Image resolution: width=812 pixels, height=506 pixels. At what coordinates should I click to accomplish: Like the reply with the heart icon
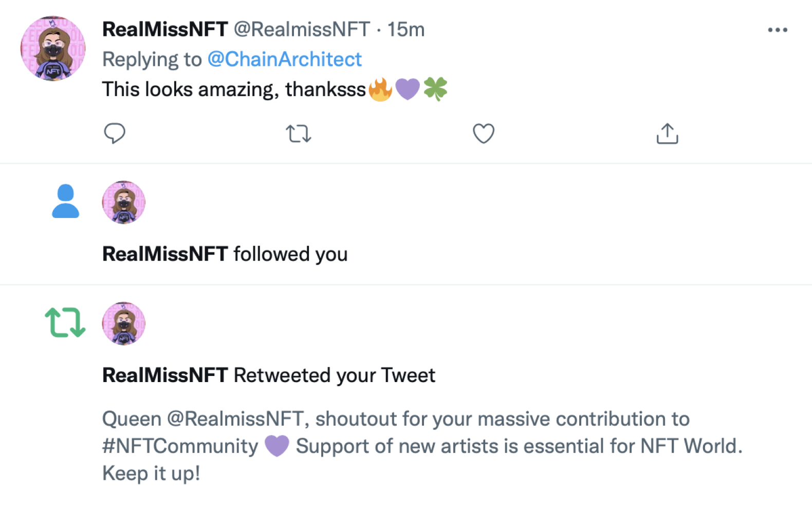(x=483, y=134)
